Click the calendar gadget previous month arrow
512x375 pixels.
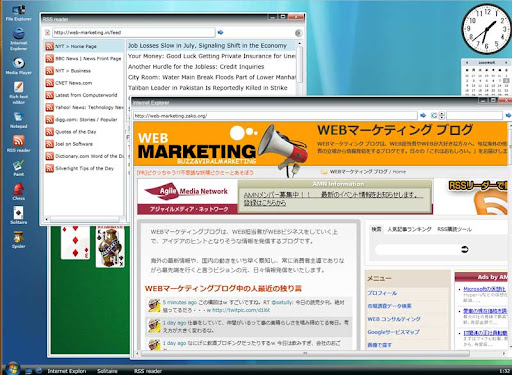point(467,62)
